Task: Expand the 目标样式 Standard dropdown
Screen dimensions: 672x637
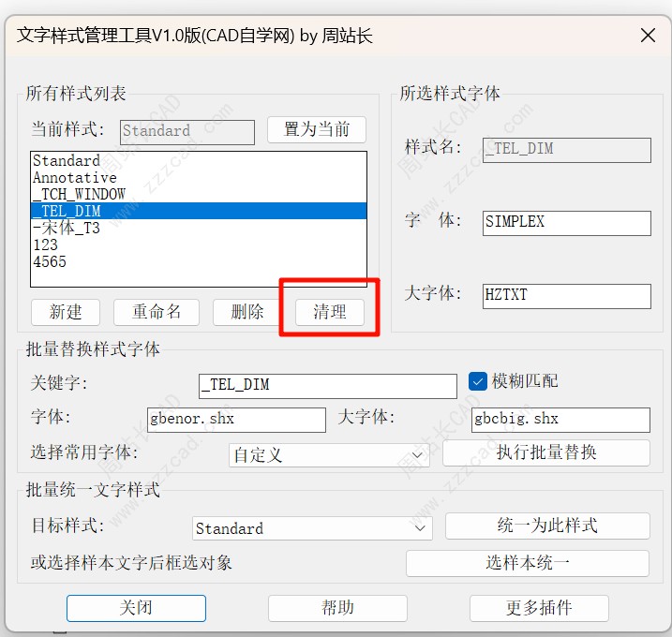Action: [311, 528]
